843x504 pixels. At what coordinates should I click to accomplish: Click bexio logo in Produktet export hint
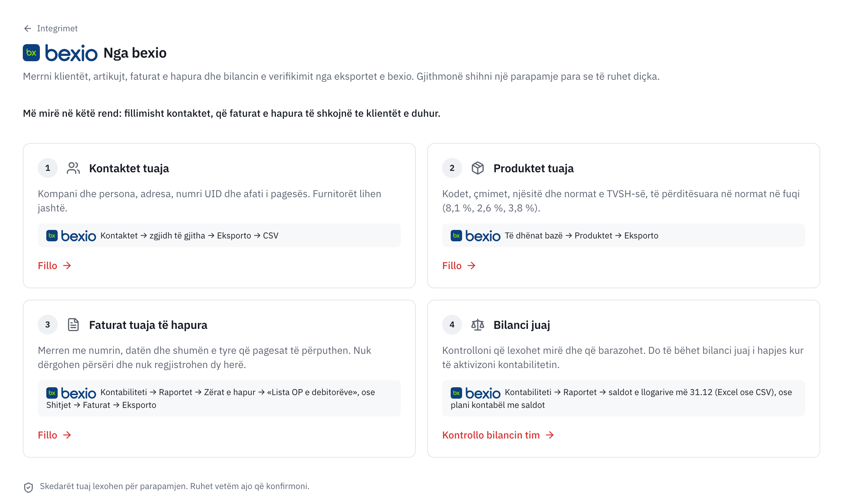coord(476,236)
